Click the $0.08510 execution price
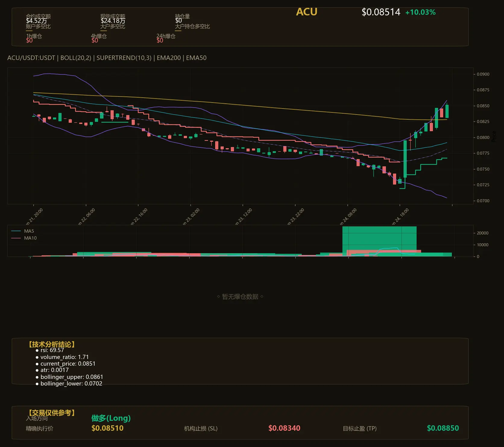The width and height of the screenshot is (504, 447). tap(107, 428)
